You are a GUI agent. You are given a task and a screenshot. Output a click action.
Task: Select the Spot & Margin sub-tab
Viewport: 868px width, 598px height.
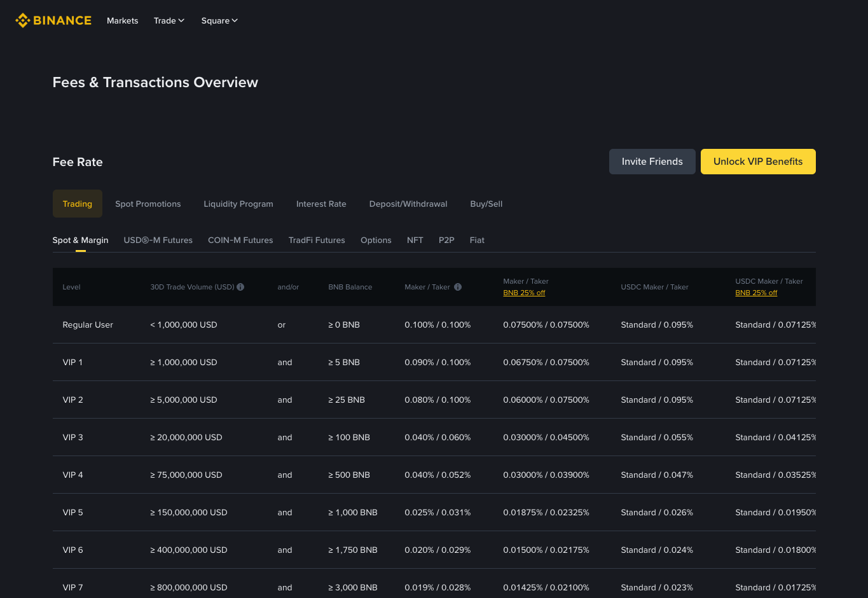tap(81, 240)
